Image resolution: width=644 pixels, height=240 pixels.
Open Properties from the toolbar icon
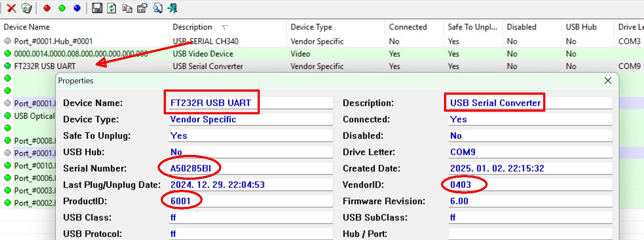click(x=142, y=8)
